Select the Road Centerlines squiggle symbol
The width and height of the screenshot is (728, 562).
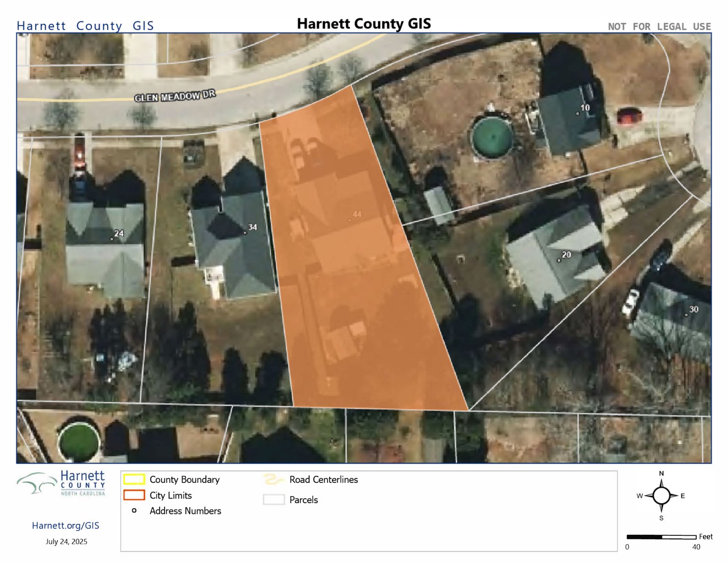273,479
